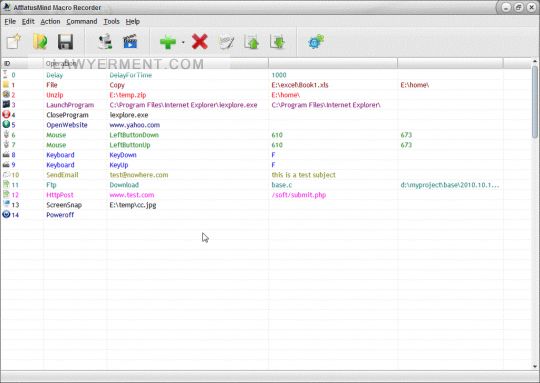Select the LeftButtonUp cell
The height and width of the screenshot is (383, 540).
[x=129, y=145]
